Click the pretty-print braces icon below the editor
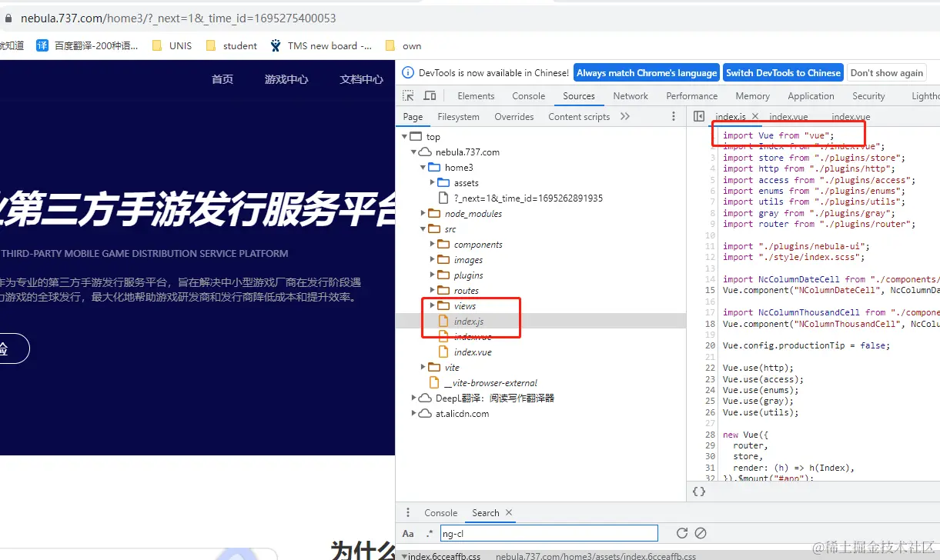940x560 pixels. (698, 492)
